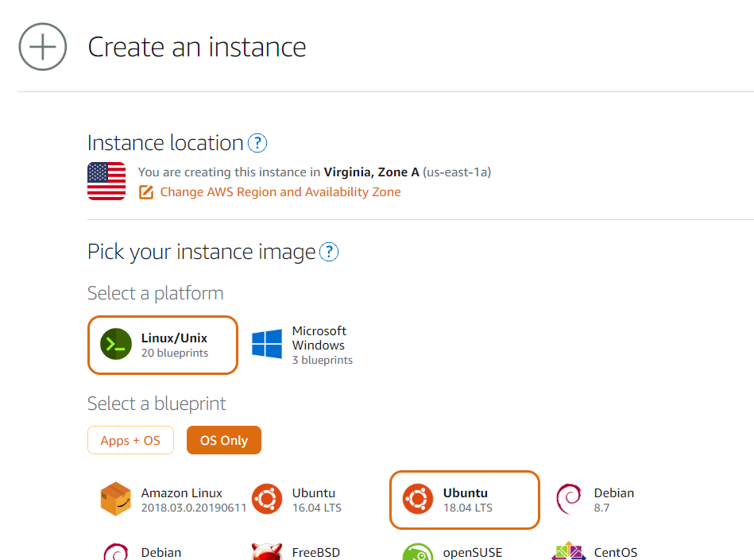
Task: Choose the Amazon Linux 2018.03.0.20190611 blueprint
Action: 173,500
